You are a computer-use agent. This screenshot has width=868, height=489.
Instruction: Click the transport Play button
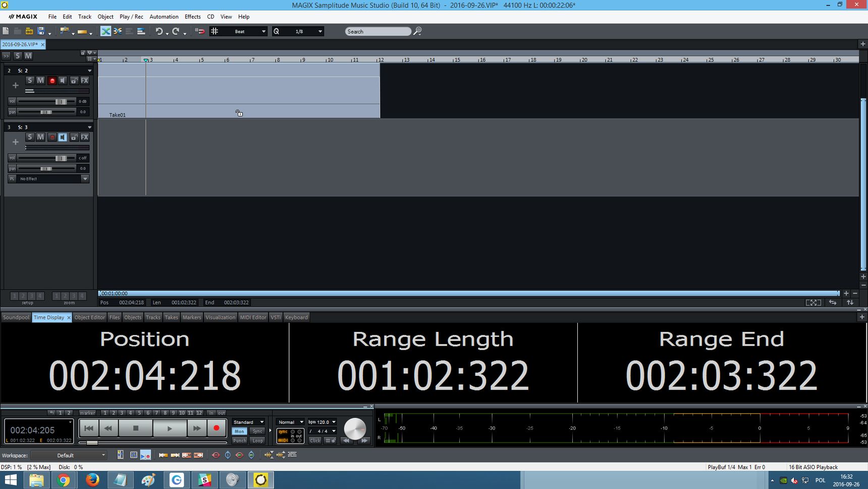(x=170, y=428)
